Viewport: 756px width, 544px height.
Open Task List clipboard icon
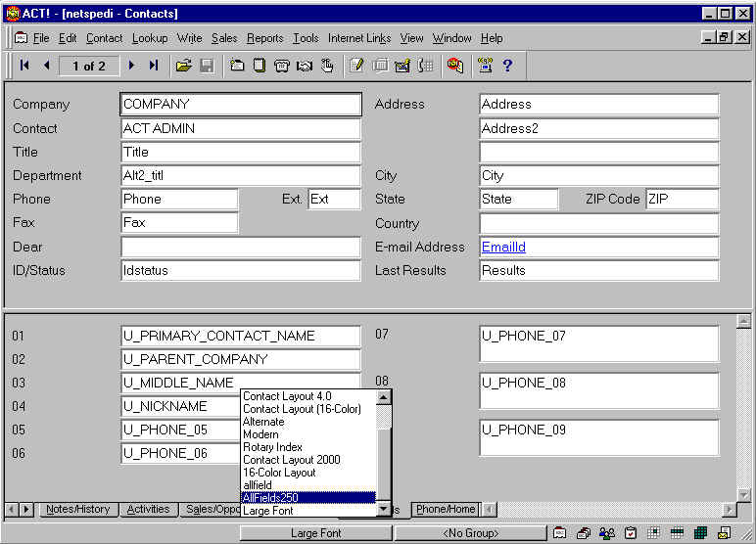click(x=630, y=533)
